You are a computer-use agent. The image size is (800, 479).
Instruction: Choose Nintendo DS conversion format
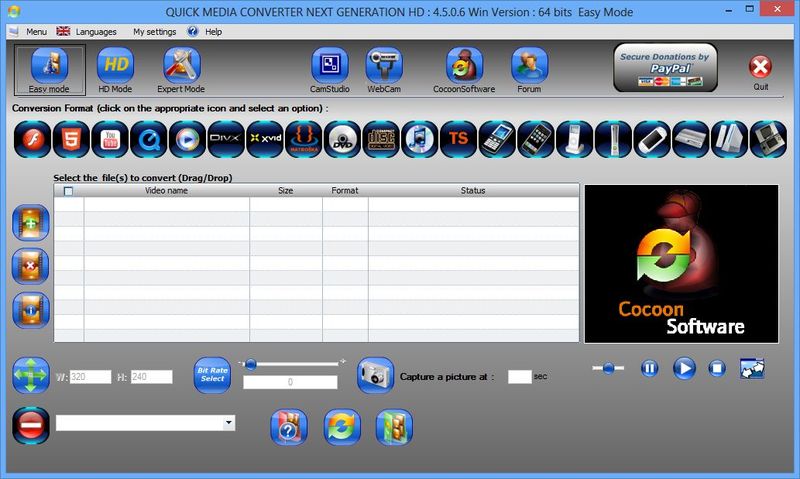pyautogui.click(x=768, y=139)
